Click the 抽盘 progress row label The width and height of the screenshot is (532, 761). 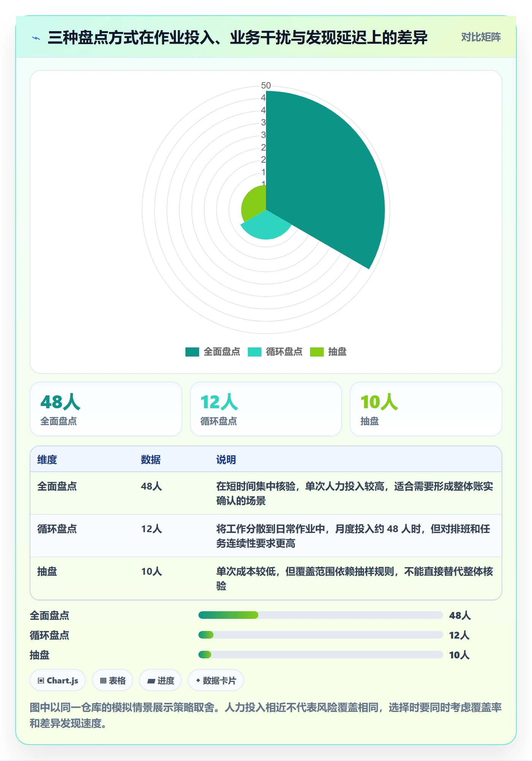point(40,655)
